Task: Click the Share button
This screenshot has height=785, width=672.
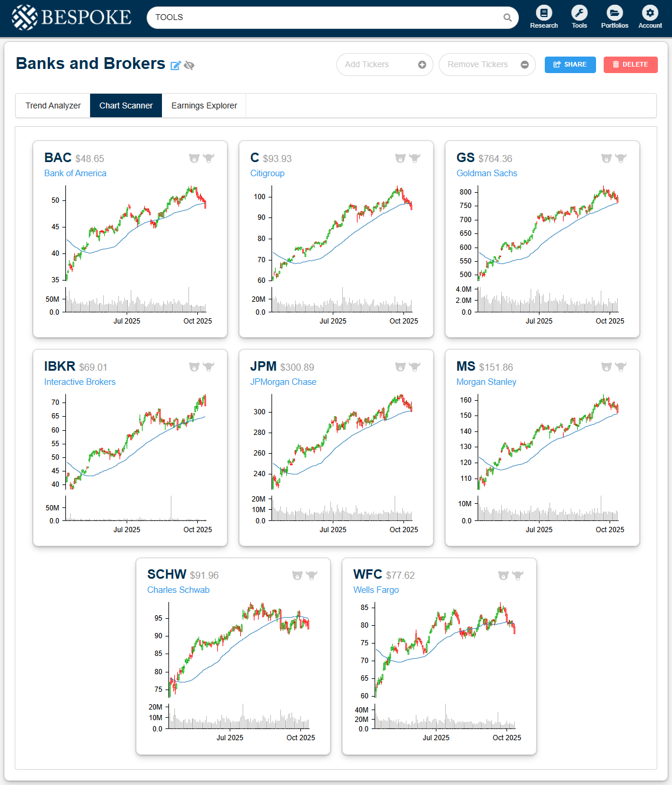Action: click(x=570, y=65)
